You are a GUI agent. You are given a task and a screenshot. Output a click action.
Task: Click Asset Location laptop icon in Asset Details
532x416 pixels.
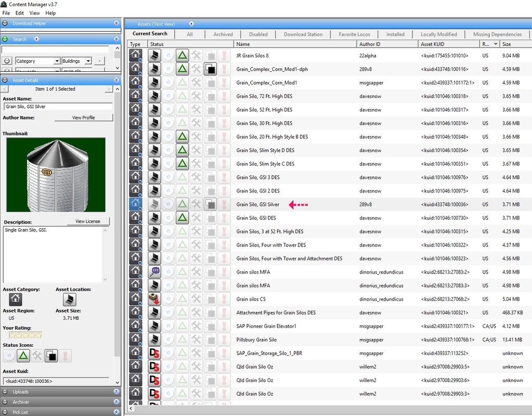pyautogui.click(x=69, y=300)
